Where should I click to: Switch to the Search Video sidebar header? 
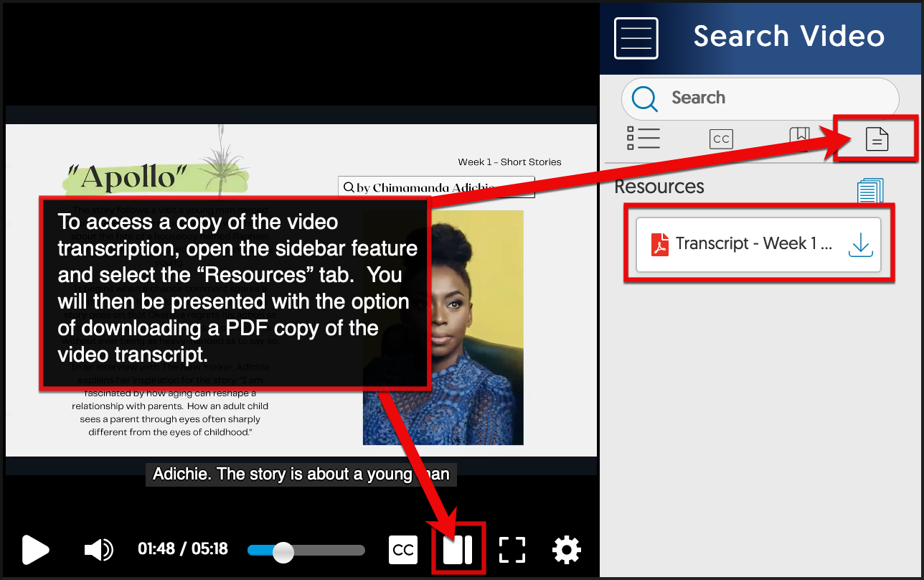pos(788,36)
